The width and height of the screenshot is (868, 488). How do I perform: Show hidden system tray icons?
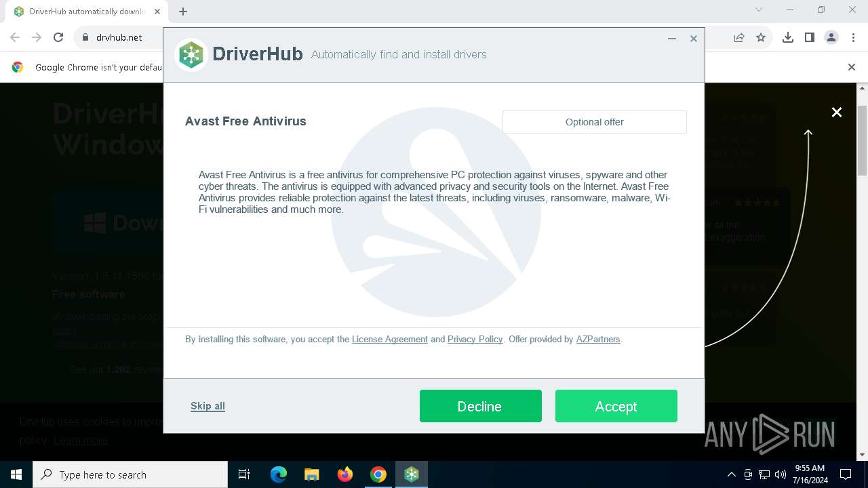(x=732, y=474)
